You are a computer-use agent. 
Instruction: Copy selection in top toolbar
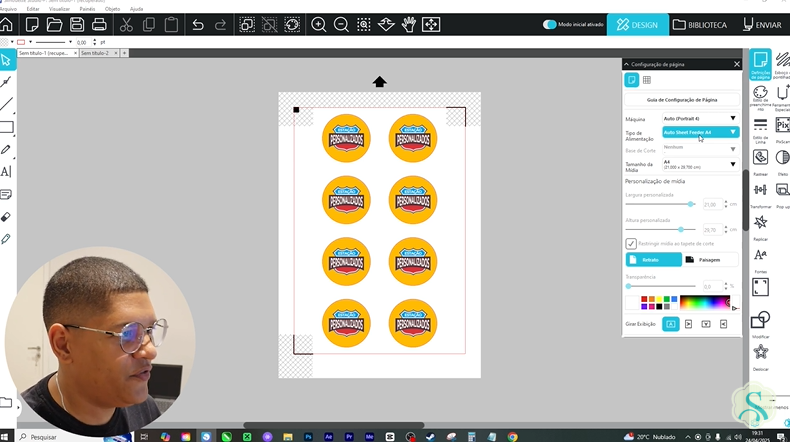pyautogui.click(x=149, y=24)
